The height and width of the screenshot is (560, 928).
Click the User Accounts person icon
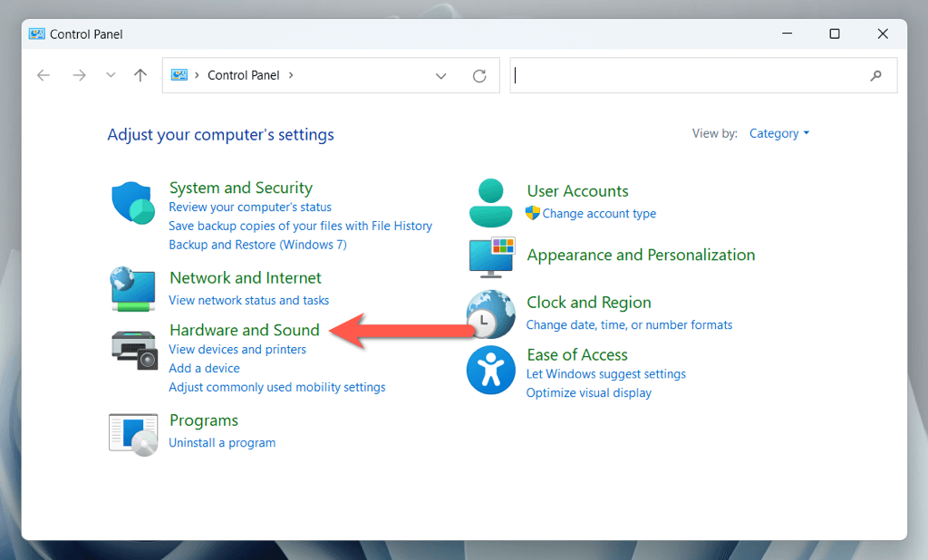pos(490,202)
